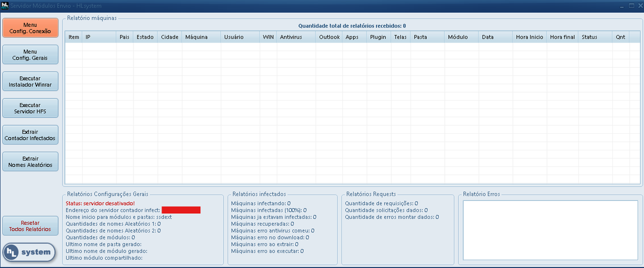Click 'Máquinas infectadas (100%): 0' text
644x268 pixels.
click(268, 210)
